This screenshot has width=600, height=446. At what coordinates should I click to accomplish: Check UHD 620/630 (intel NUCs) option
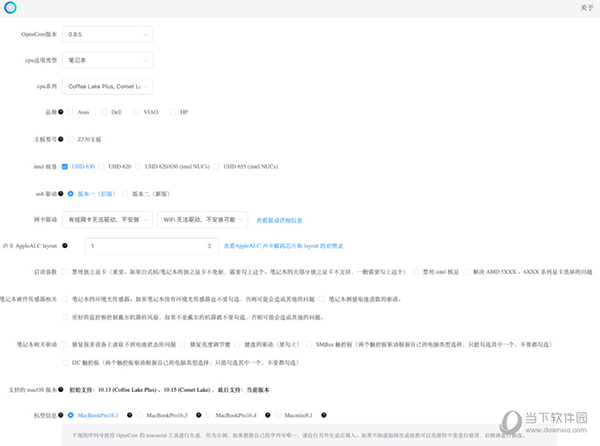coord(138,166)
